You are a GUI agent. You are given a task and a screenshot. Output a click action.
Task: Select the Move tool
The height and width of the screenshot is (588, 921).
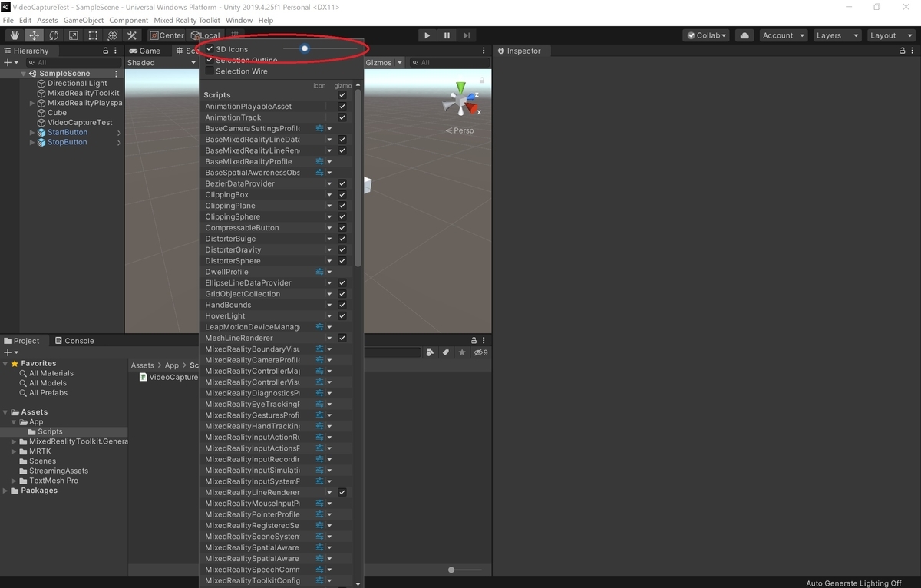pos(35,35)
